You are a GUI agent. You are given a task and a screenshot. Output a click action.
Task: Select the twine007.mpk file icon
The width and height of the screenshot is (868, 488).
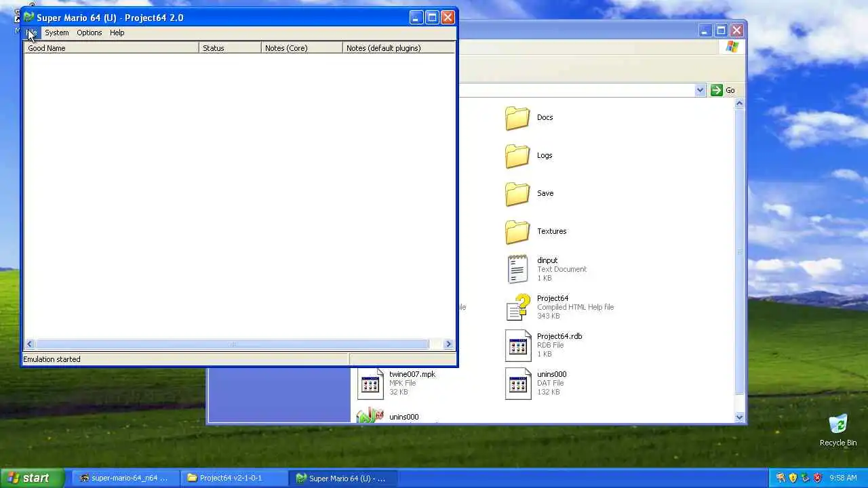(370, 384)
